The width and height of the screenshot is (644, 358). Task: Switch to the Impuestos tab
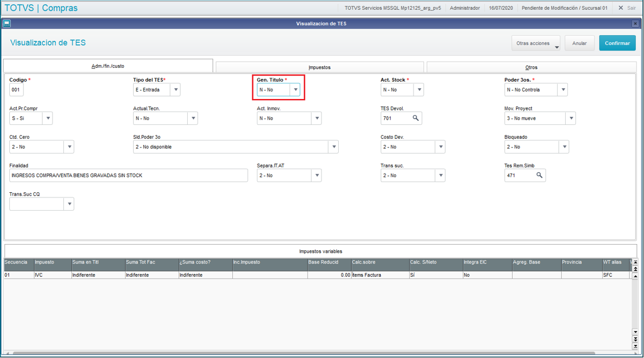[320, 67]
